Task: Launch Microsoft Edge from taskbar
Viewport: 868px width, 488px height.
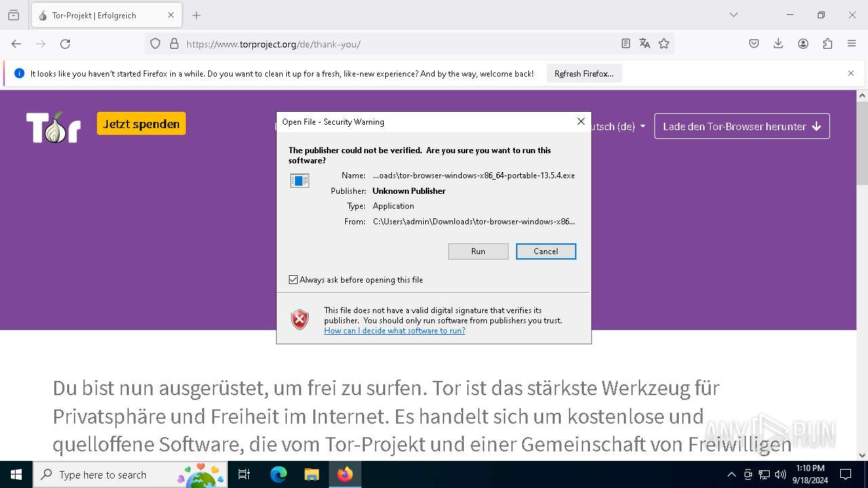Action: 279,474
